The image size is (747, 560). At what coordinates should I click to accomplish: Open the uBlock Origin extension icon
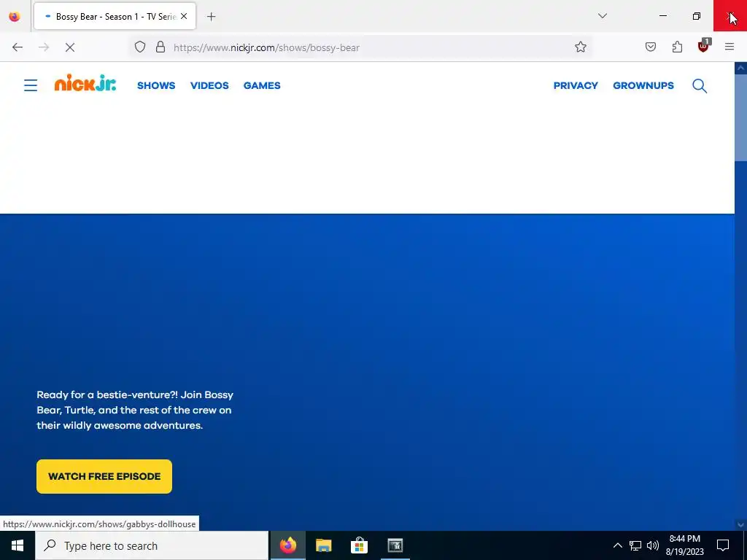[703, 46]
